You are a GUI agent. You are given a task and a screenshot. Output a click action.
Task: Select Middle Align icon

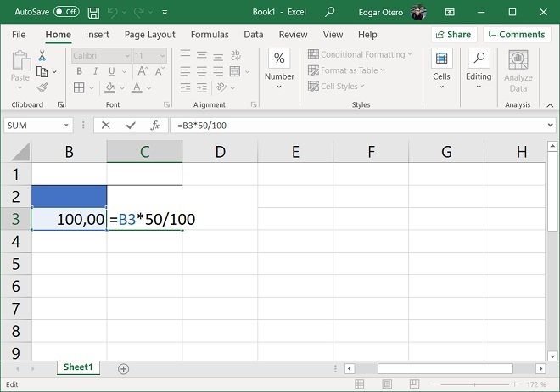coord(202,55)
